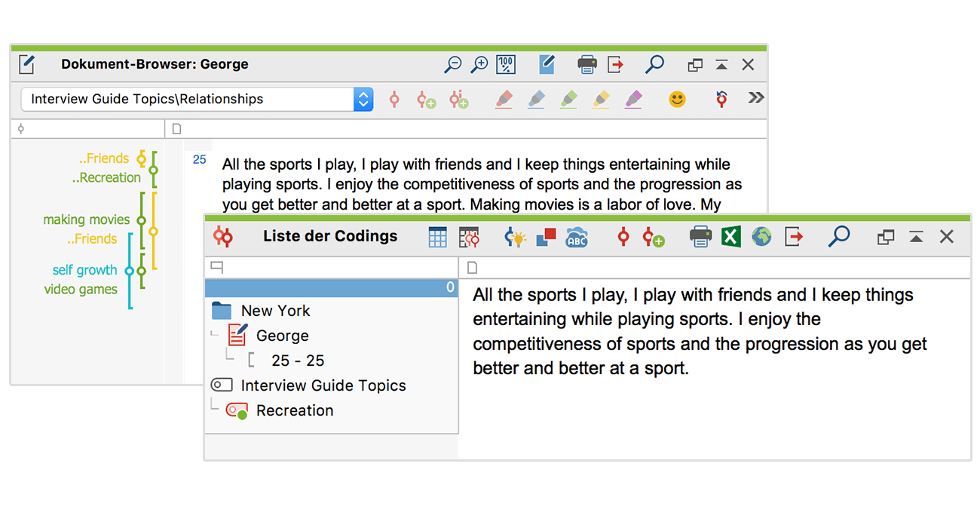Switch Liste der Codings to table view
This screenshot has width=980, height=528.
point(438,238)
